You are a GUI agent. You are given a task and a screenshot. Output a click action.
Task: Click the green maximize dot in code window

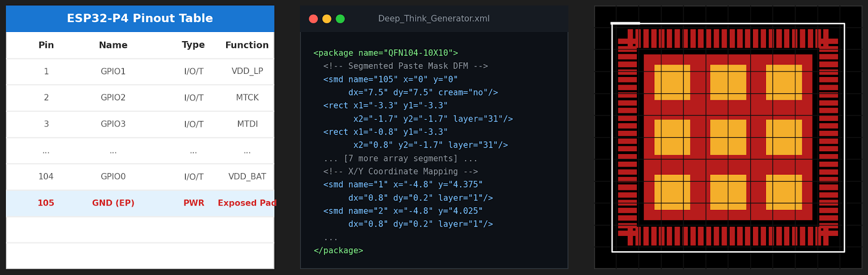pos(340,19)
